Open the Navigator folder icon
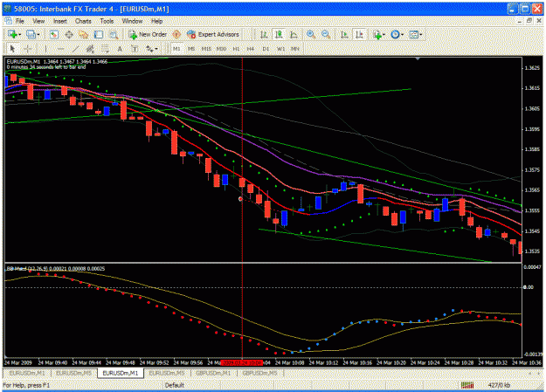The width and height of the screenshot is (546, 392). [x=83, y=34]
